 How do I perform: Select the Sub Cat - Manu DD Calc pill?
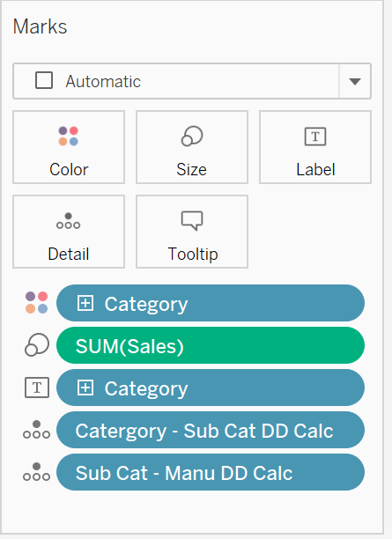tap(211, 472)
